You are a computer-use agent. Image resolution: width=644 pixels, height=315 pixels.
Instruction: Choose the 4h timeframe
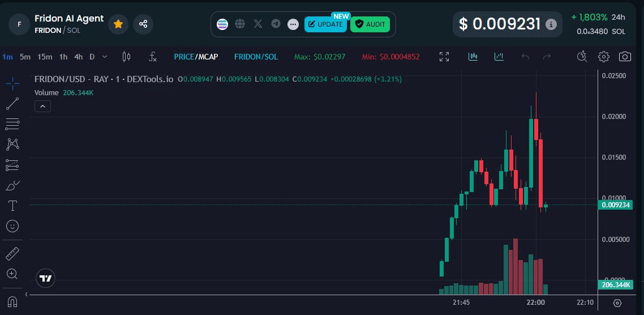coord(79,57)
